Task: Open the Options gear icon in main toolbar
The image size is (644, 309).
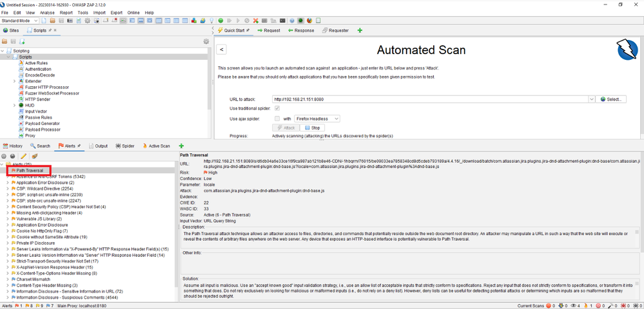Action: tap(88, 21)
